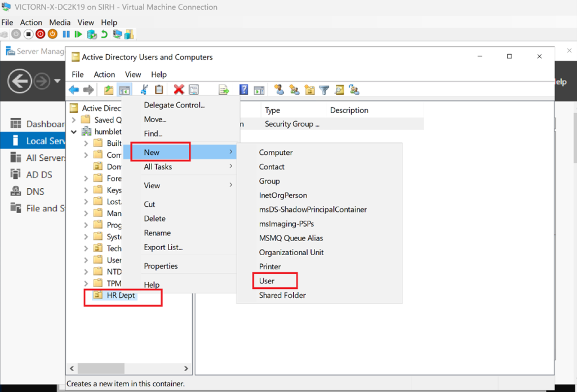Click the funnel Filter Options icon
This screenshot has width=577, height=392.
click(324, 90)
